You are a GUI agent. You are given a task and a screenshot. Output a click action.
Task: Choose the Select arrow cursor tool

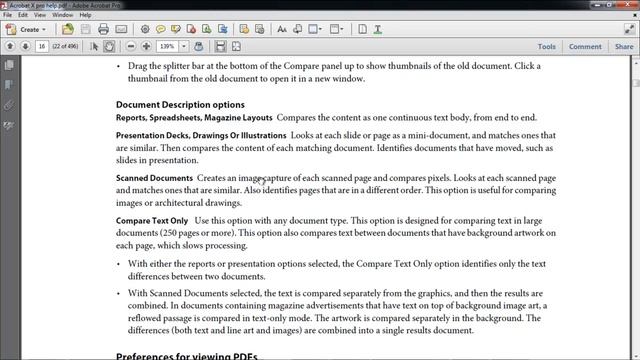pyautogui.click(x=94, y=46)
